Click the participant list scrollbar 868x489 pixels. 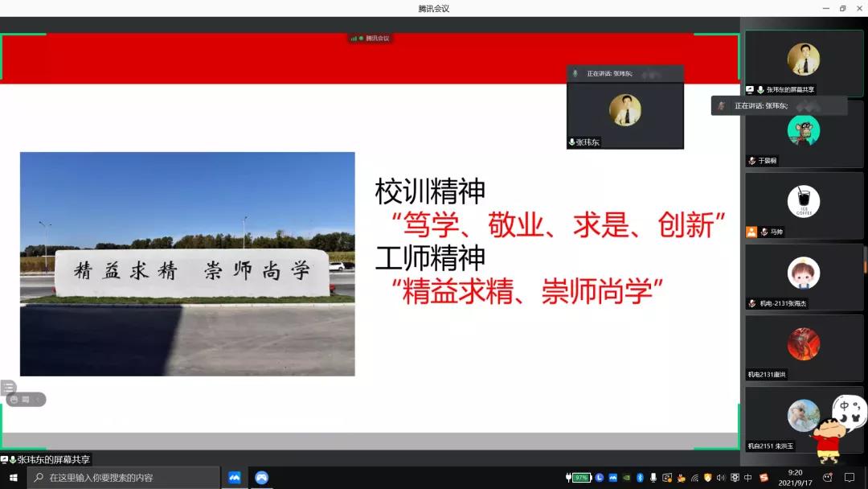(x=865, y=259)
